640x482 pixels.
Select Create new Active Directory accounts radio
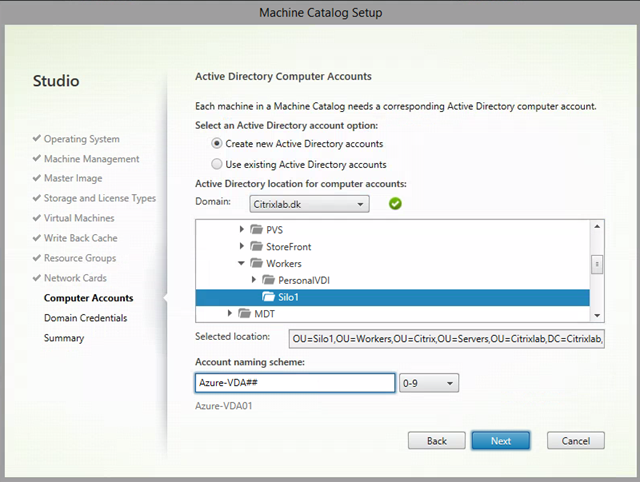(x=216, y=144)
